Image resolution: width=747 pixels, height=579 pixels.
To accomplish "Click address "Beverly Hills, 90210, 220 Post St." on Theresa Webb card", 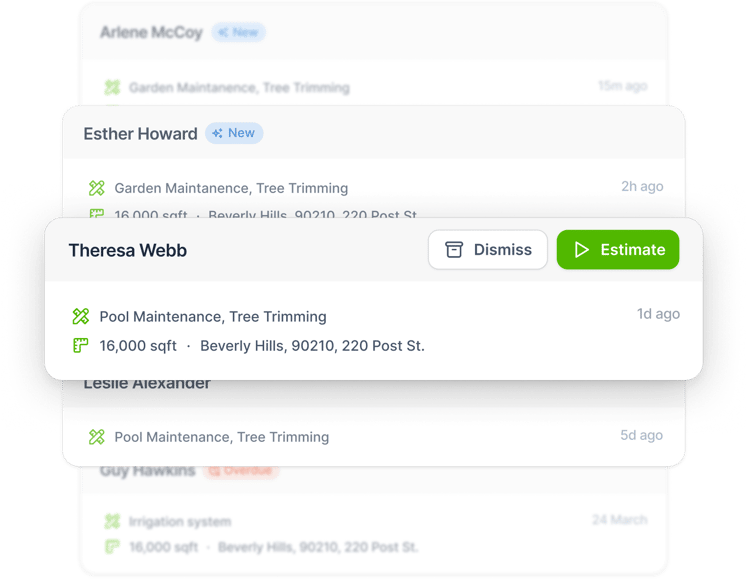I will 312,346.
